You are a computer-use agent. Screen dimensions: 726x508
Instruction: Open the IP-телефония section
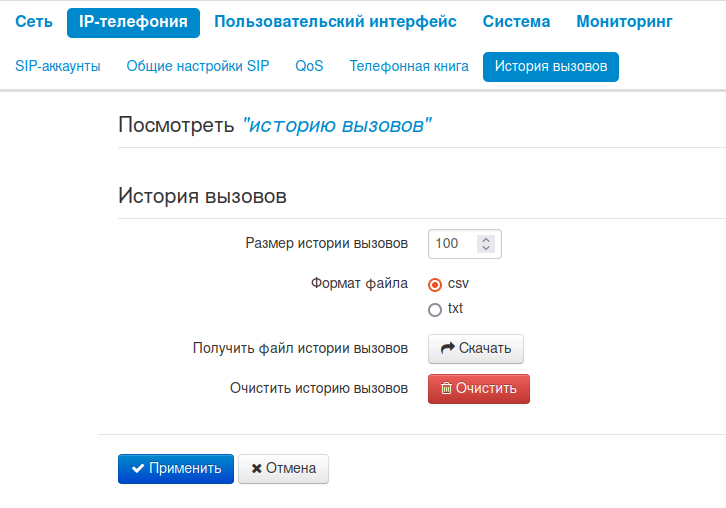tap(133, 21)
